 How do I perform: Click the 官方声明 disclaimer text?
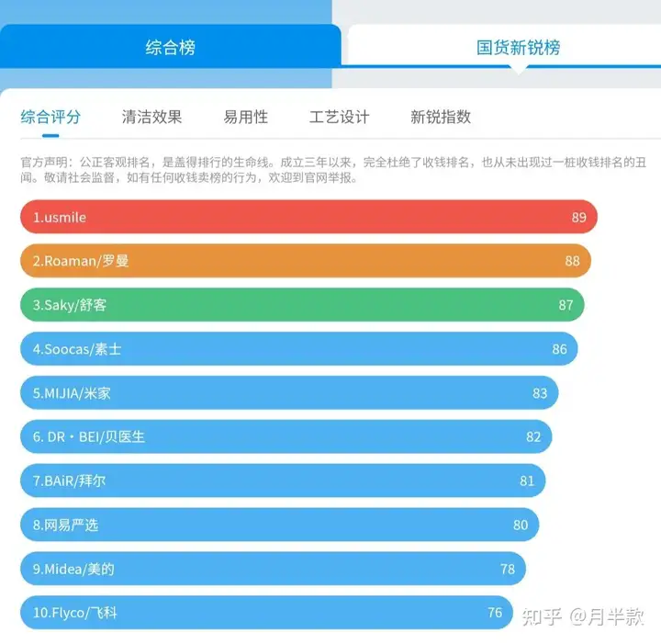point(333,170)
